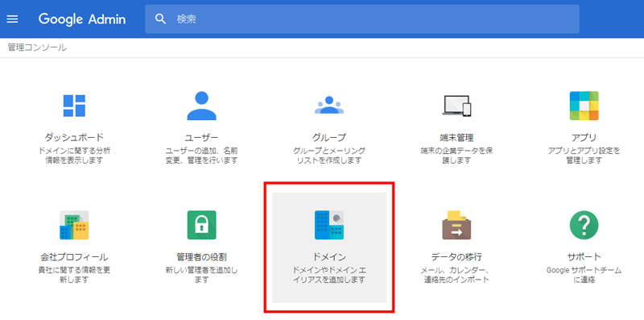Click the 会社プロフィール title text

[74, 257]
